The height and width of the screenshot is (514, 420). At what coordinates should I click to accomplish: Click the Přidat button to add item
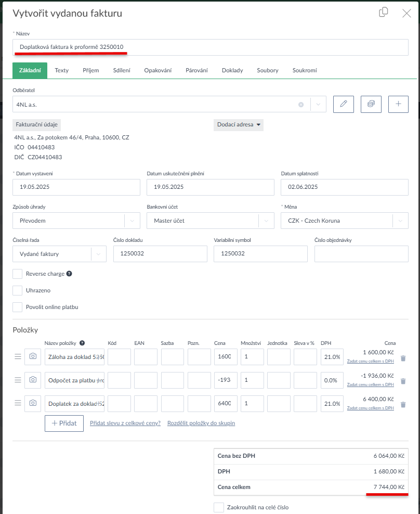point(64,423)
